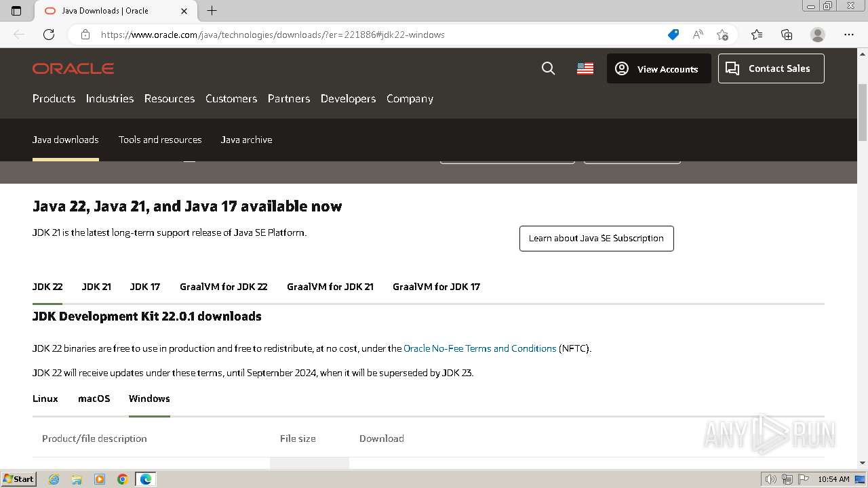
Task: Select the Linux downloads tab
Action: pos(45,399)
